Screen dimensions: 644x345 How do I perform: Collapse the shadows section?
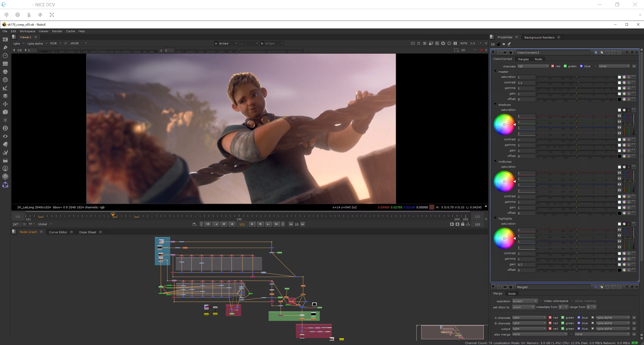[x=496, y=104]
